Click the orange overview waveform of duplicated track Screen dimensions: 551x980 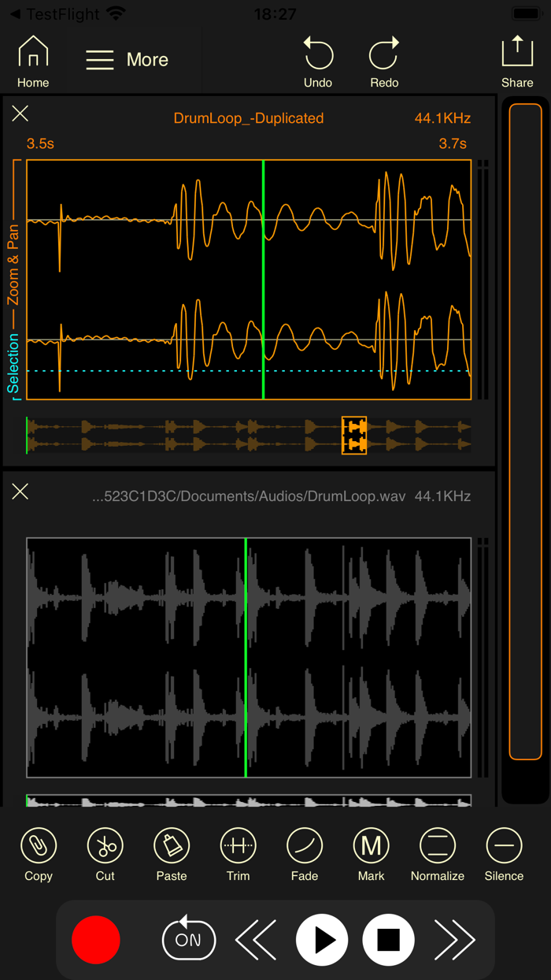pos(249,436)
